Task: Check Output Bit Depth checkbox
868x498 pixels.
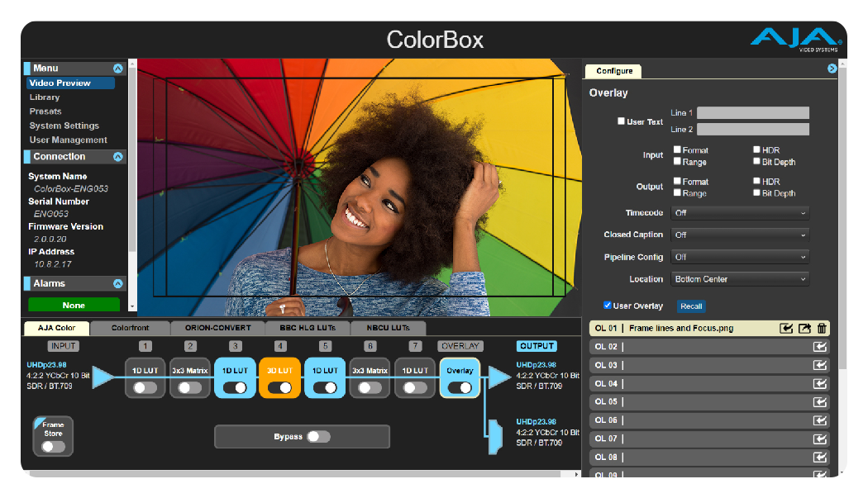Action: pyautogui.click(x=756, y=192)
